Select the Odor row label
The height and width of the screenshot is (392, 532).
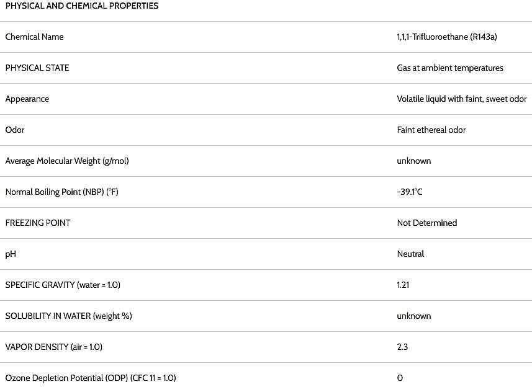pos(15,130)
